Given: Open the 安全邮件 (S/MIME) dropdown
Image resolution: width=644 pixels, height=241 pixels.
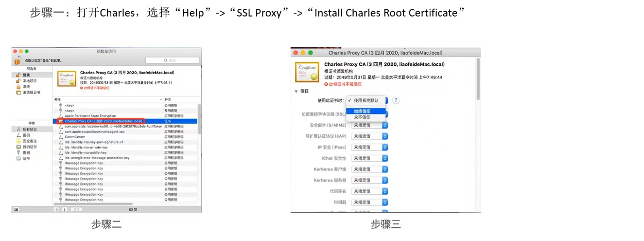Looking at the screenshot, I should point(369,125).
